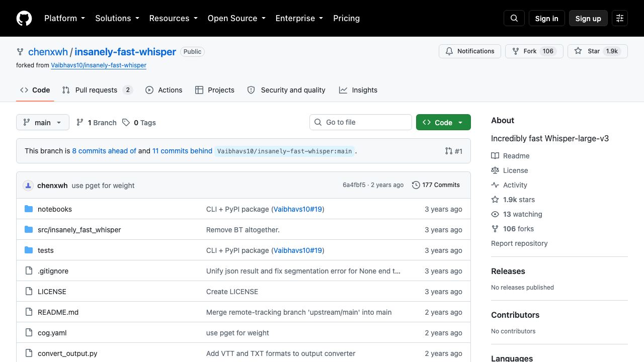Viewport: 644px width, 362px height.
Task: Expand the Platform menu
Action: 65,18
